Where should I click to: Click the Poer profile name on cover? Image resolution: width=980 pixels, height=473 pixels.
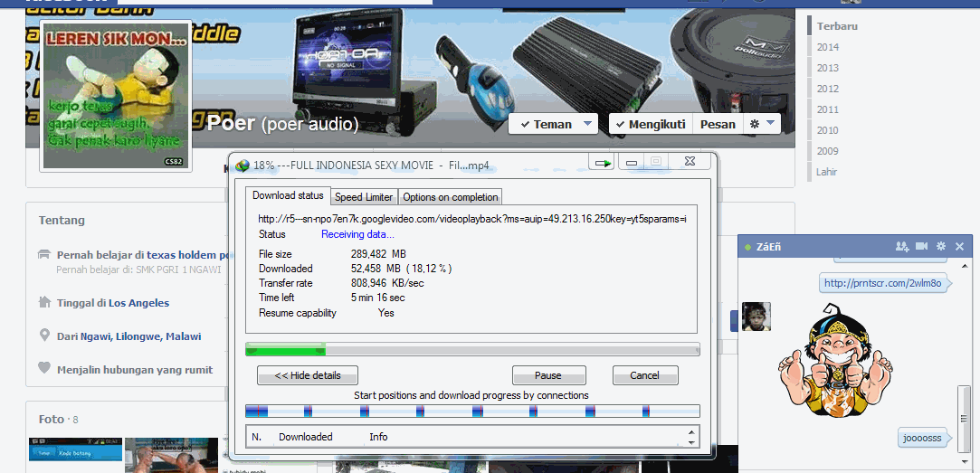(x=231, y=123)
